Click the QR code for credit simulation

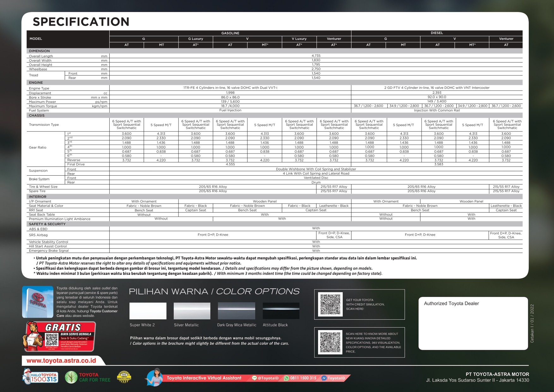point(330,305)
